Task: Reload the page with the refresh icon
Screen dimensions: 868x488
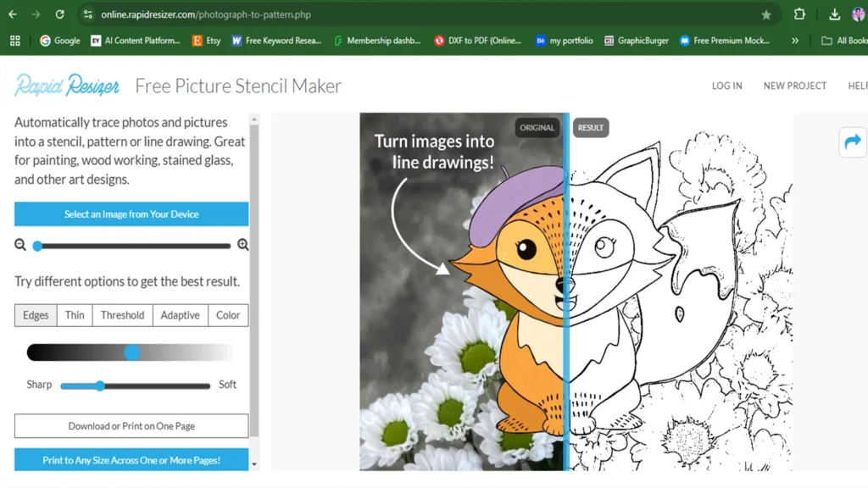Action: [59, 14]
